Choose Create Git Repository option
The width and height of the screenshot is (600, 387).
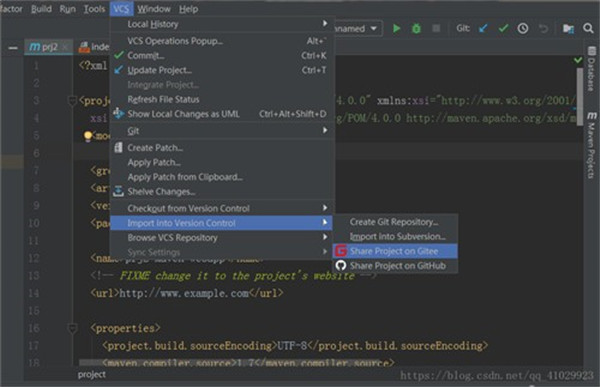pos(395,222)
